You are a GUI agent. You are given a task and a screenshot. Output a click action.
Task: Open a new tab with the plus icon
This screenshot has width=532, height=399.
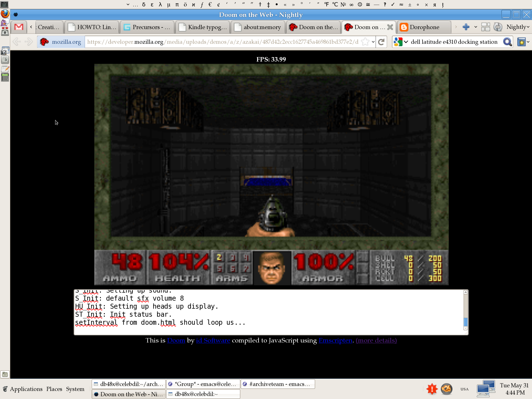466,27
